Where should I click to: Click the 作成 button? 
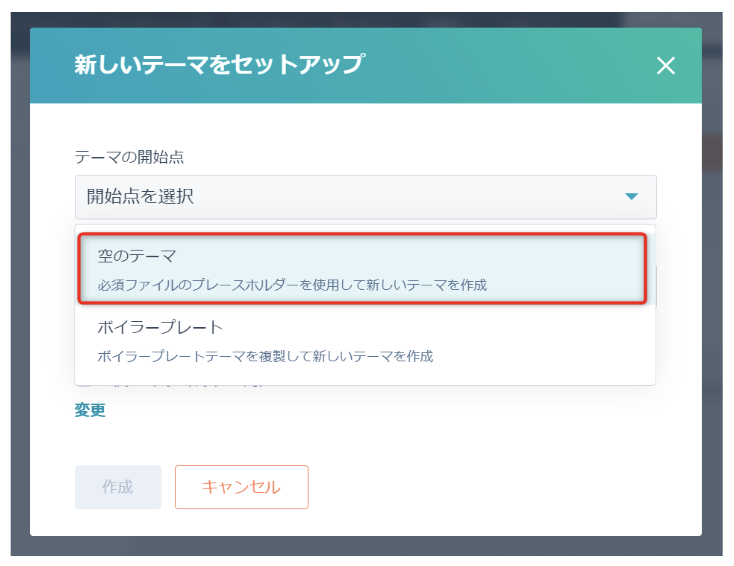(118, 487)
